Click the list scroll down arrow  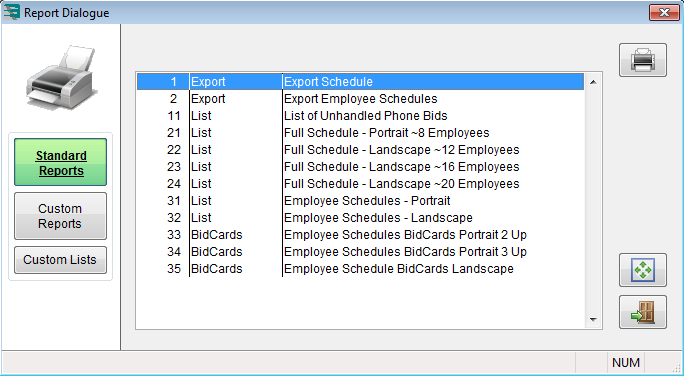click(593, 320)
